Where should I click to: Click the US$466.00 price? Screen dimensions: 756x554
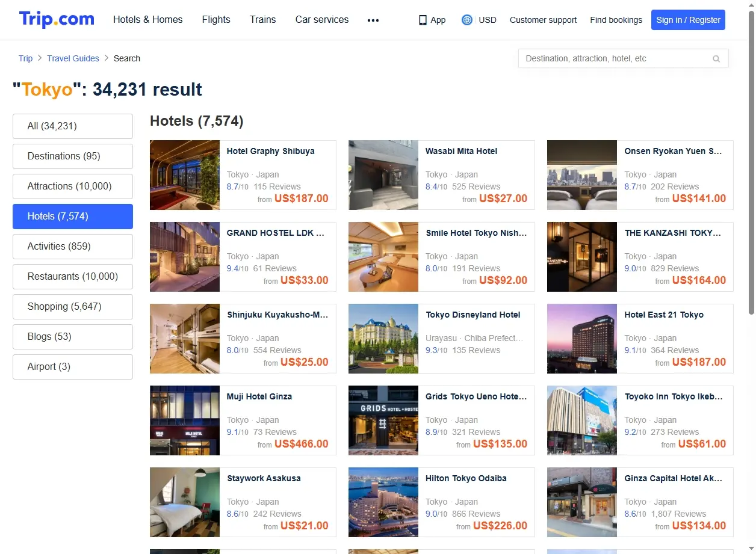click(x=301, y=444)
